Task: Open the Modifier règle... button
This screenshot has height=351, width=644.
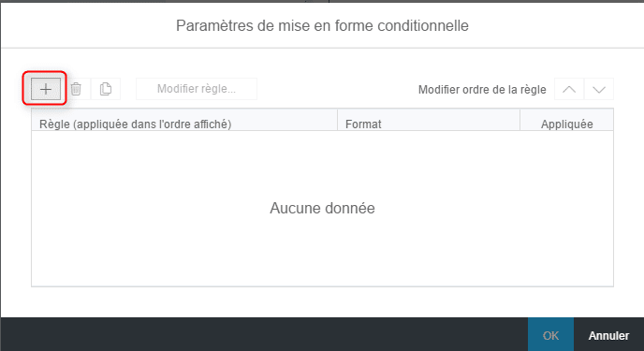Action: coord(197,89)
